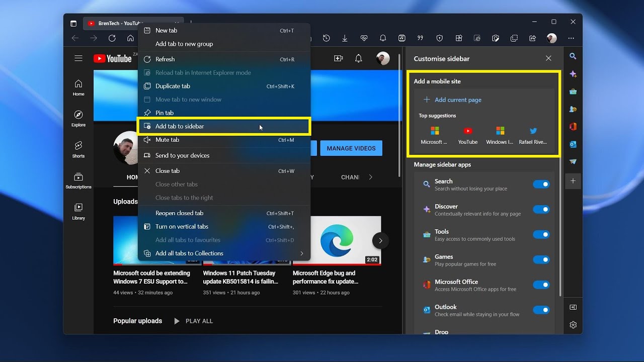Click the MANAGE VIDEOS button
Image resolution: width=644 pixels, height=362 pixels.
[351, 148]
